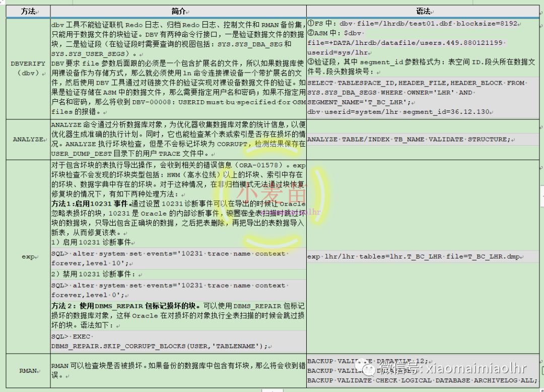The height and width of the screenshot is (392, 544).
Task: Click the RMAN可以检查块是否被损坏 description
Action: click(178, 370)
